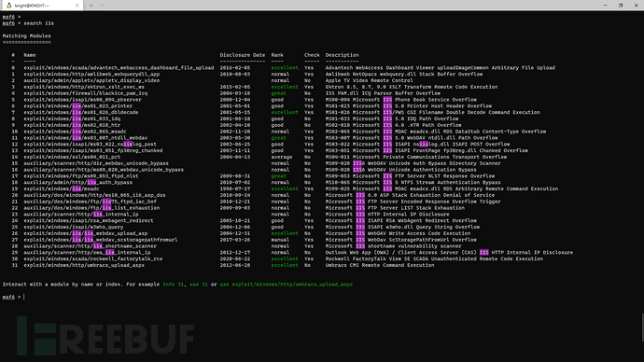Click the terminal vertical scrollbar thumb

click(642, 327)
